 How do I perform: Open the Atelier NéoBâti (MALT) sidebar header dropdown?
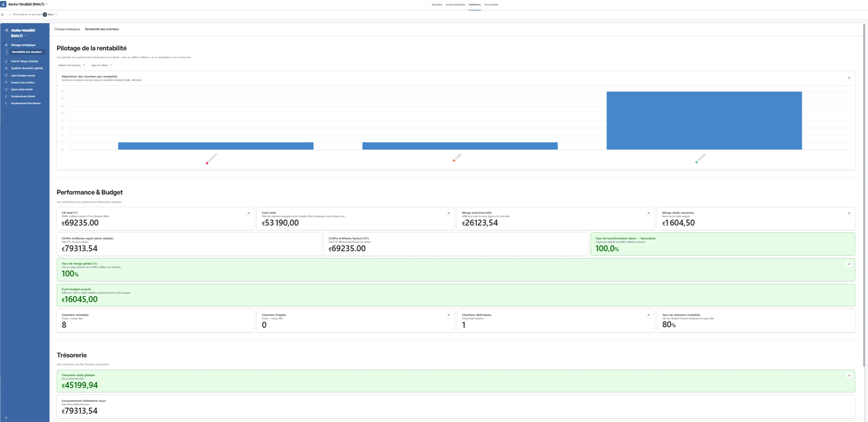point(23,33)
